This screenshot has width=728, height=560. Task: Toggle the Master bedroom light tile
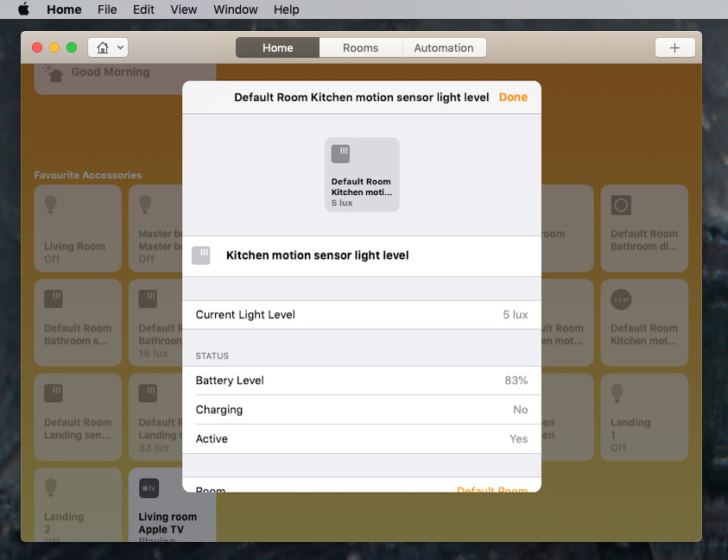[x=155, y=229]
